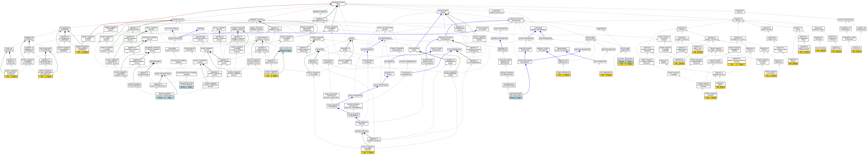868x155 pixels.
Task: Click 'inorganic ion homeostasis' node
Action: [x=859, y=29]
